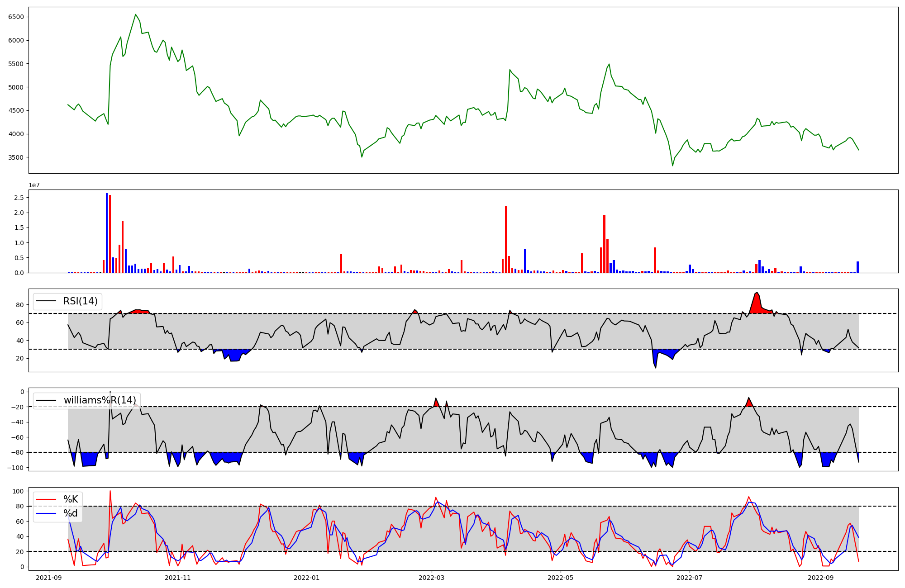Click the red %K legend line sample
This screenshot has height=588, width=905.
(x=46, y=499)
